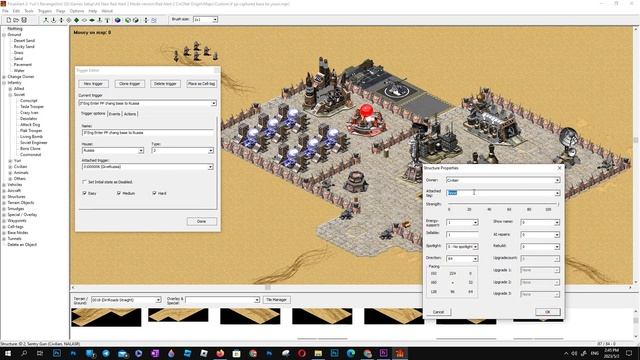
Task: Select 'Delete an Object' tree item
Action: 22,245
